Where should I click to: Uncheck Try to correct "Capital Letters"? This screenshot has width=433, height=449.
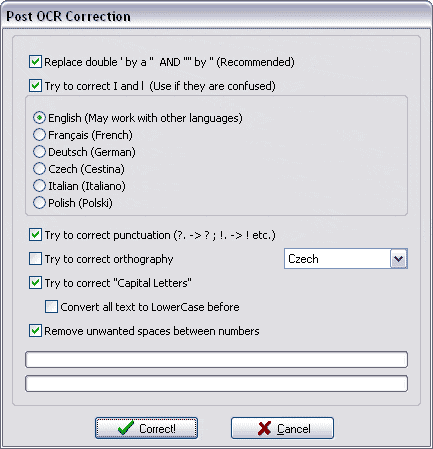coord(35,283)
